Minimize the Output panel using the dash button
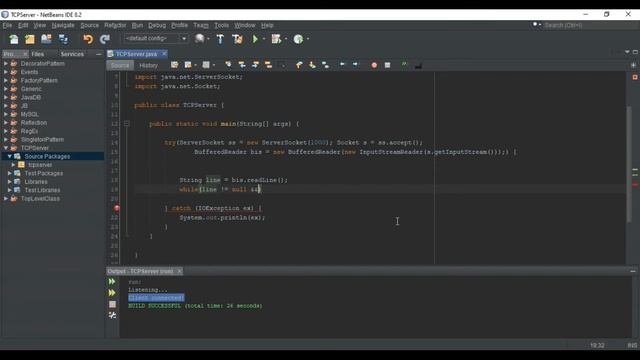 pyautogui.click(x=633, y=271)
